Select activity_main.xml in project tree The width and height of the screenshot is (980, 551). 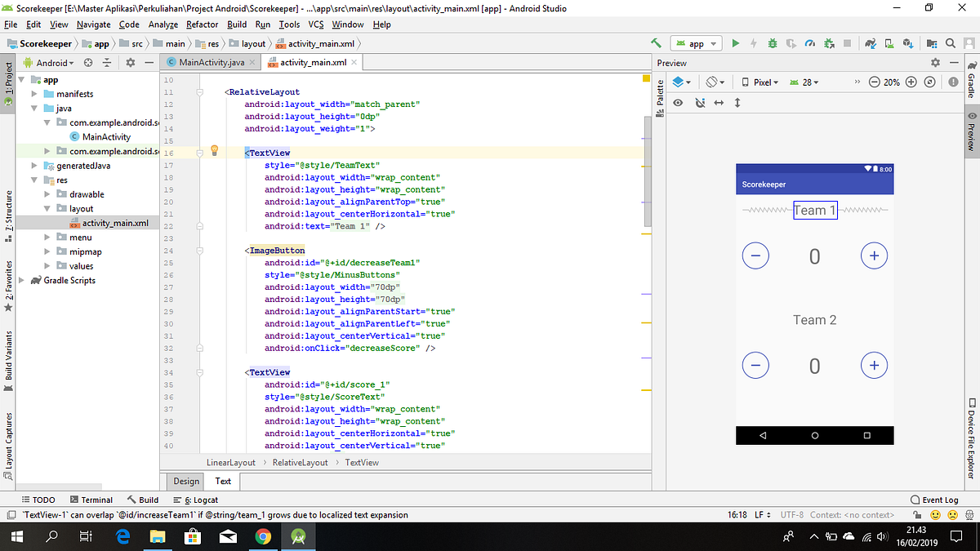coord(115,223)
